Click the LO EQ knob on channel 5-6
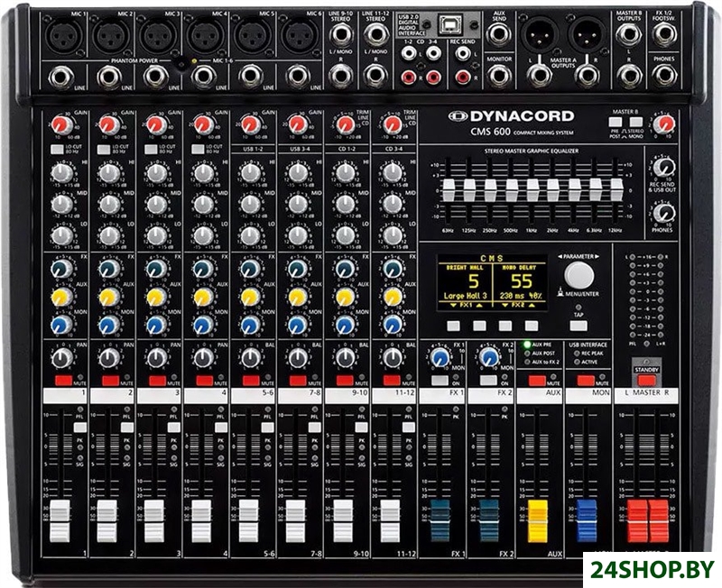722x588 pixels. point(251,235)
